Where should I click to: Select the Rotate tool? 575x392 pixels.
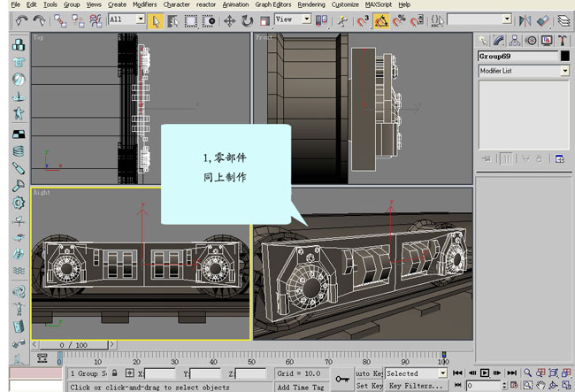coord(247,21)
